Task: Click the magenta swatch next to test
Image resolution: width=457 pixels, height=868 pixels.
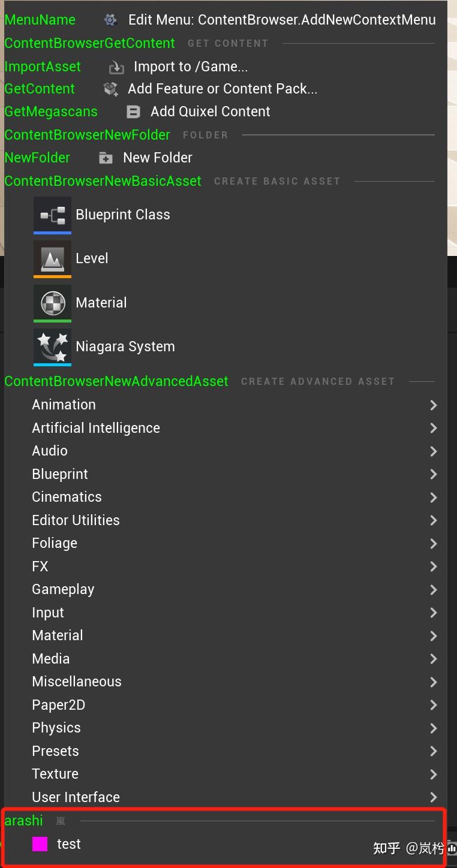Action: pos(40,844)
